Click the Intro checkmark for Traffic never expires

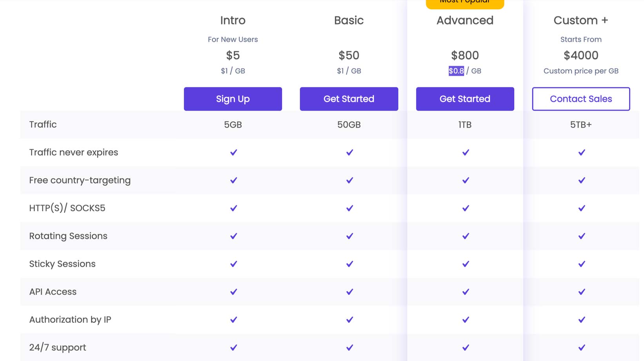[x=234, y=152]
